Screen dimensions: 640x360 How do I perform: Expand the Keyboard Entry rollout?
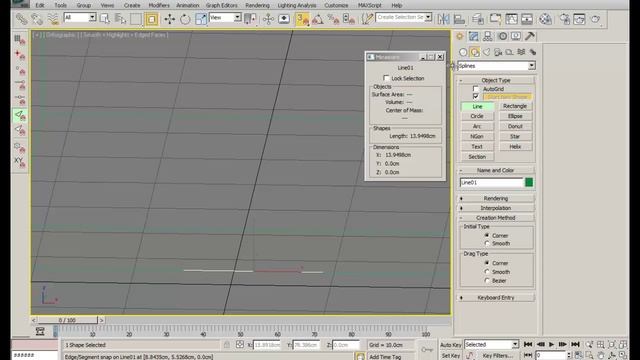click(x=496, y=298)
